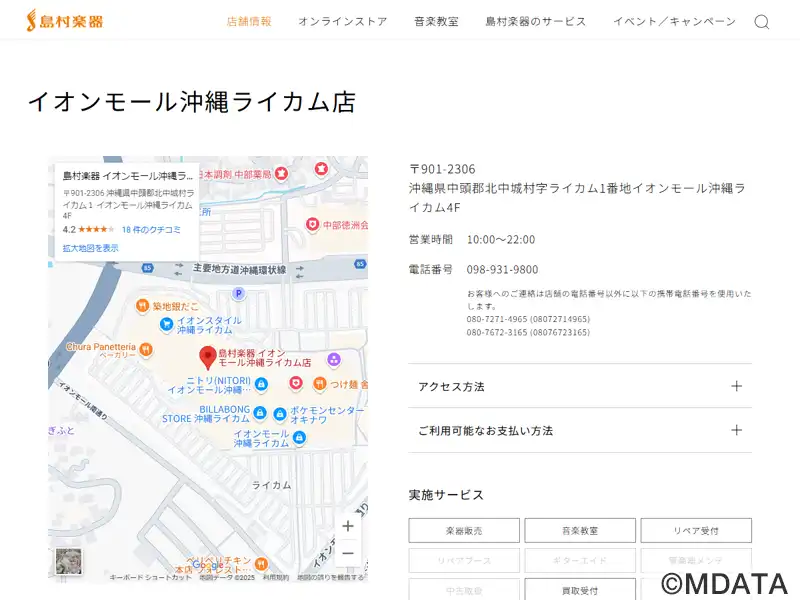Click the ペリペリチキン restaurant marker

click(261, 563)
